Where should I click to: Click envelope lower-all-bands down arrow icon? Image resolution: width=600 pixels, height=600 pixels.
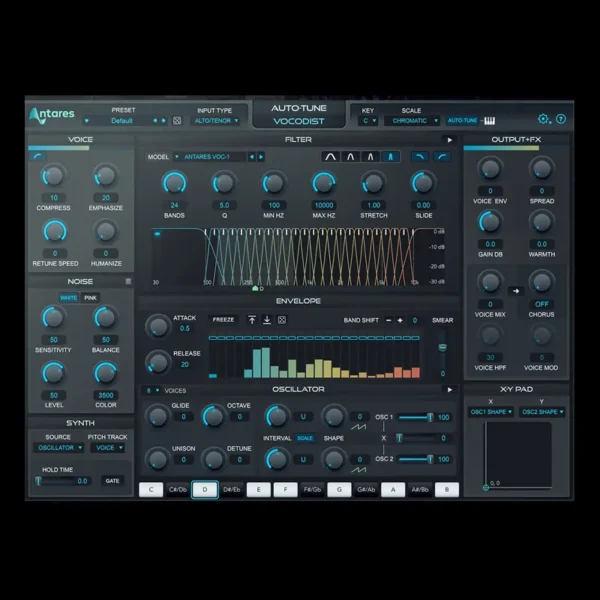click(x=267, y=320)
